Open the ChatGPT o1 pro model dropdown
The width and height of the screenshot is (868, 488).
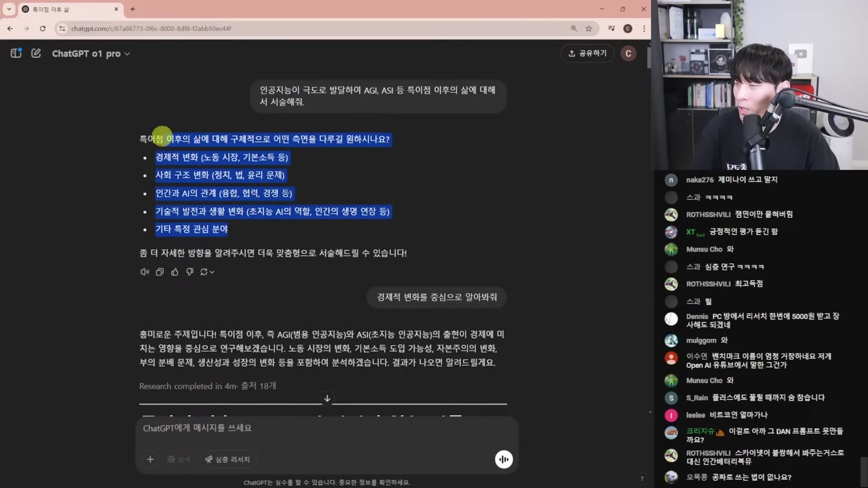[x=91, y=54]
